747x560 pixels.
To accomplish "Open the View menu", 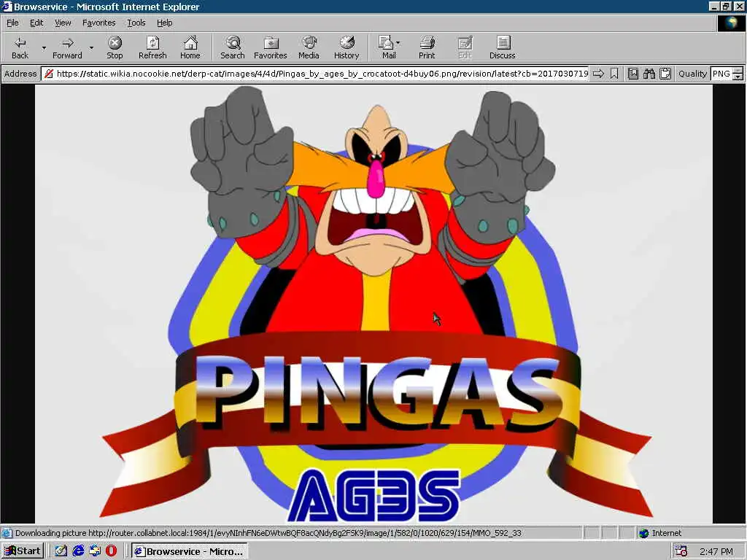I will 63,23.
